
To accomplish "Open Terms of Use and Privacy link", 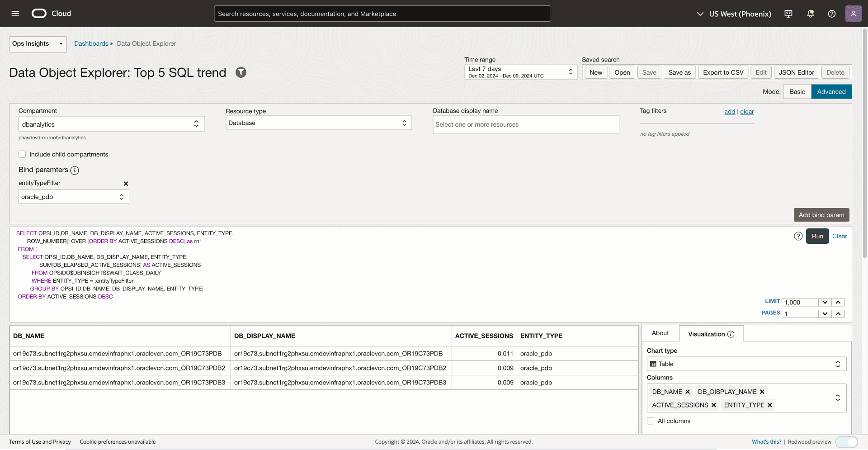I will [40, 442].
